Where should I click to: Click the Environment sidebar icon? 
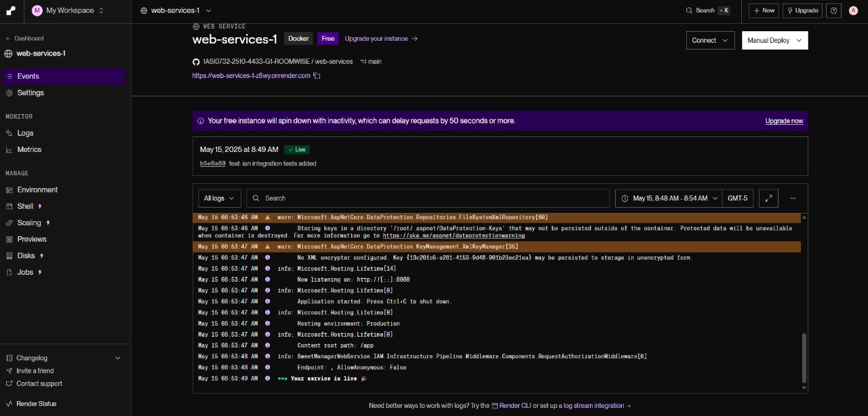tap(9, 189)
